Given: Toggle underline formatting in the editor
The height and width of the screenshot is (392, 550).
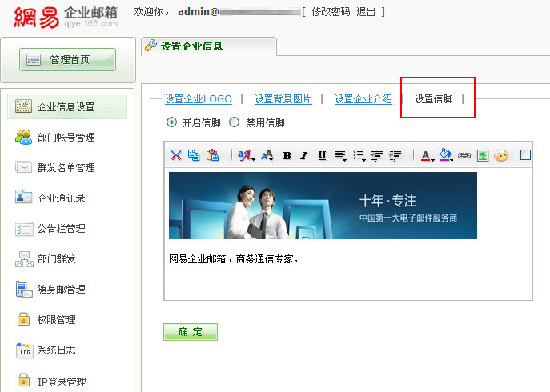Looking at the screenshot, I should [322, 155].
